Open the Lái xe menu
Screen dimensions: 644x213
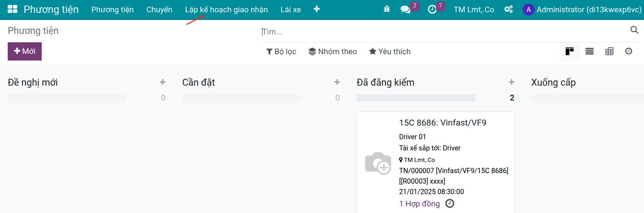pos(291,9)
